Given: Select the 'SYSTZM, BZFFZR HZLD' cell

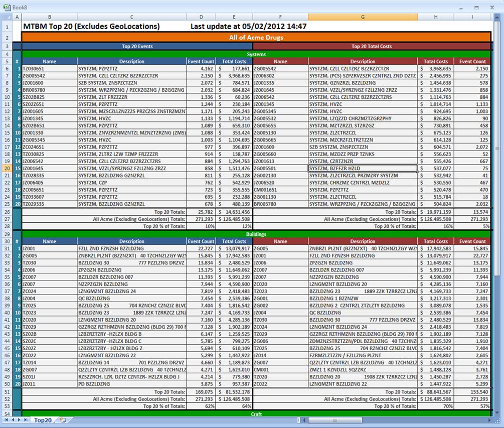Looking at the screenshot, I should pos(363,168).
